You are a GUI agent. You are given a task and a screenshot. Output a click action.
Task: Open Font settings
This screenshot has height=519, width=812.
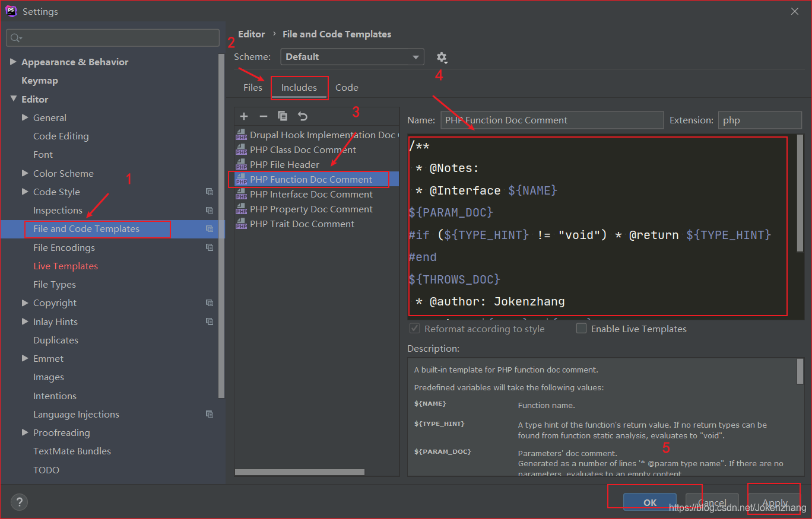click(43, 154)
